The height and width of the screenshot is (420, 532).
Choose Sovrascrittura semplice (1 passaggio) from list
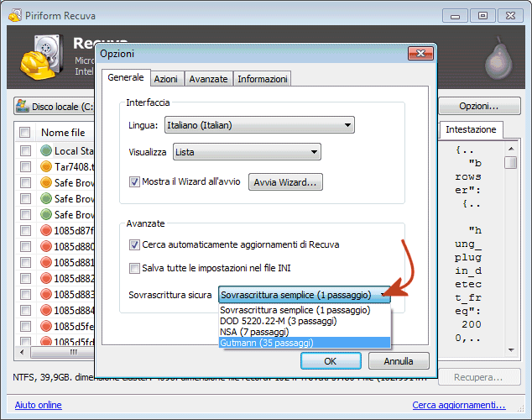[x=305, y=310]
